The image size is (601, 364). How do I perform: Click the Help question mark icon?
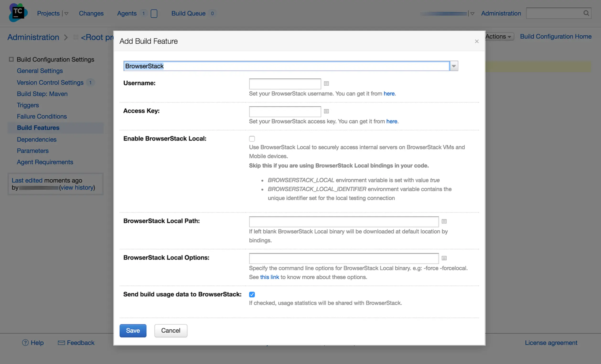pos(25,343)
